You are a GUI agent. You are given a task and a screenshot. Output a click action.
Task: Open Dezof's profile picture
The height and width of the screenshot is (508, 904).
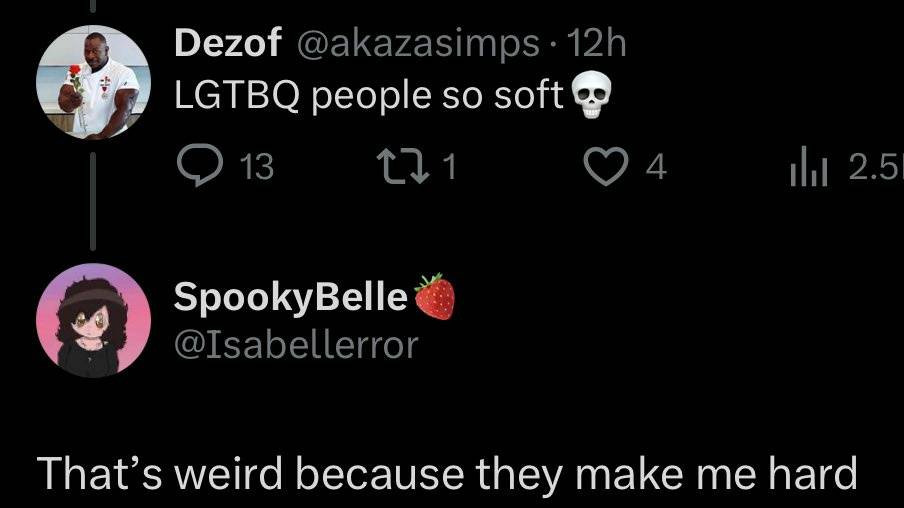coord(93,82)
